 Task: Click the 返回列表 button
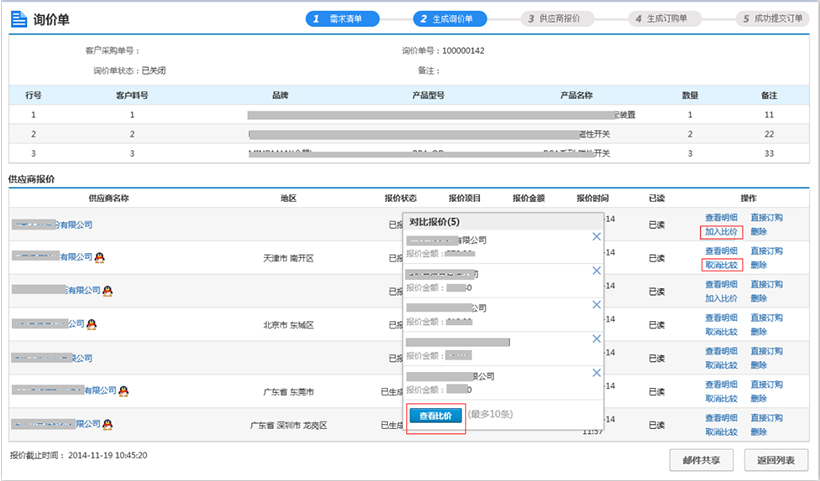[x=776, y=460]
